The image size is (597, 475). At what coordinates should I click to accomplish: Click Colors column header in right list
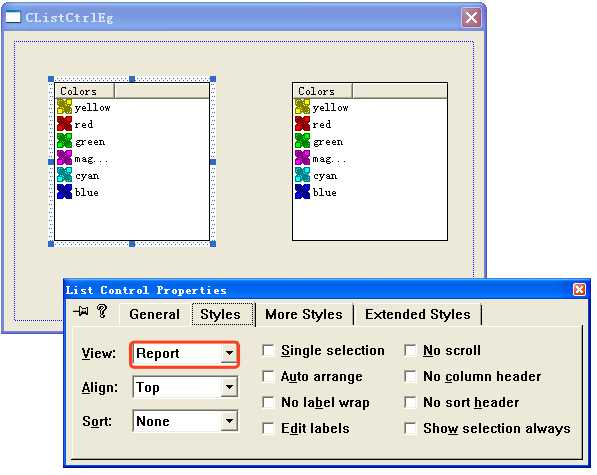tap(322, 91)
